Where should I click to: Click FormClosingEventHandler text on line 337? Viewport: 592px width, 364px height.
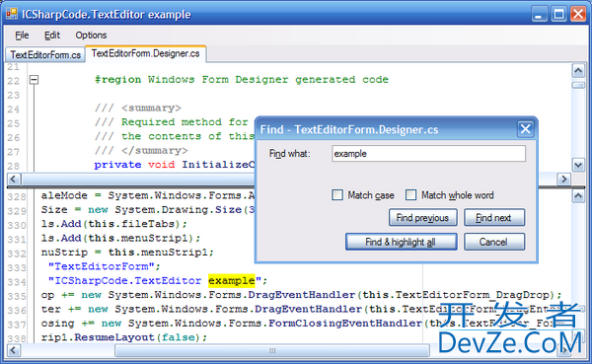[345, 324]
